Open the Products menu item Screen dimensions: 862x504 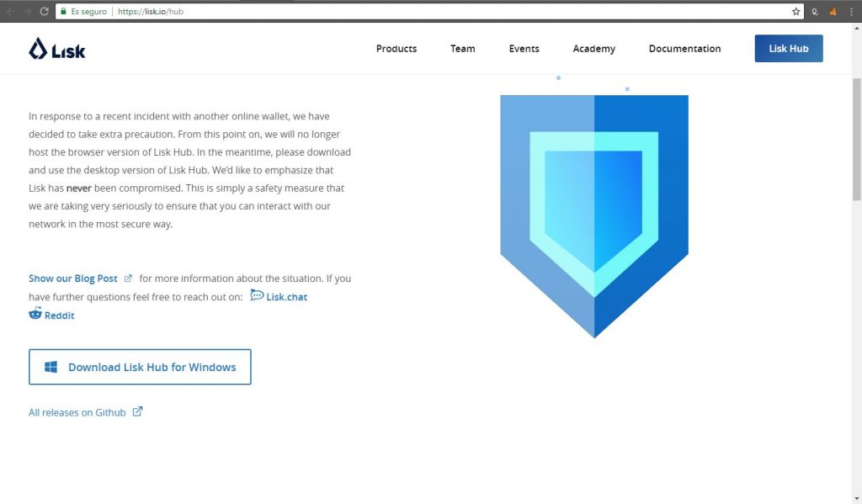coord(396,48)
